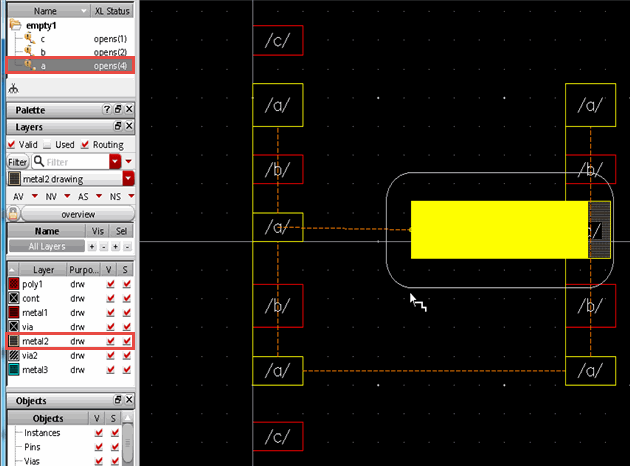This screenshot has height=466, width=630.
Task: Click the All Layers button
Action: click(x=47, y=246)
